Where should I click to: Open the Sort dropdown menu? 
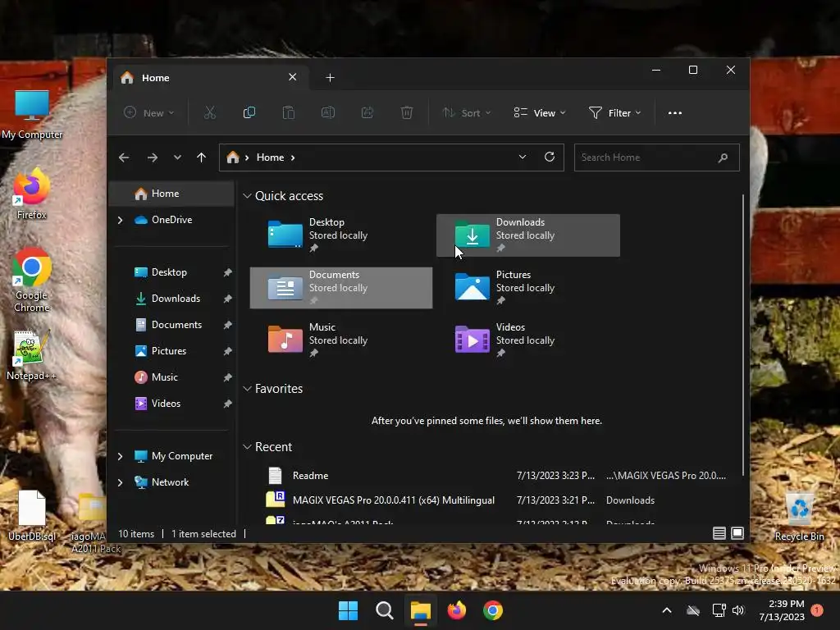(x=466, y=113)
